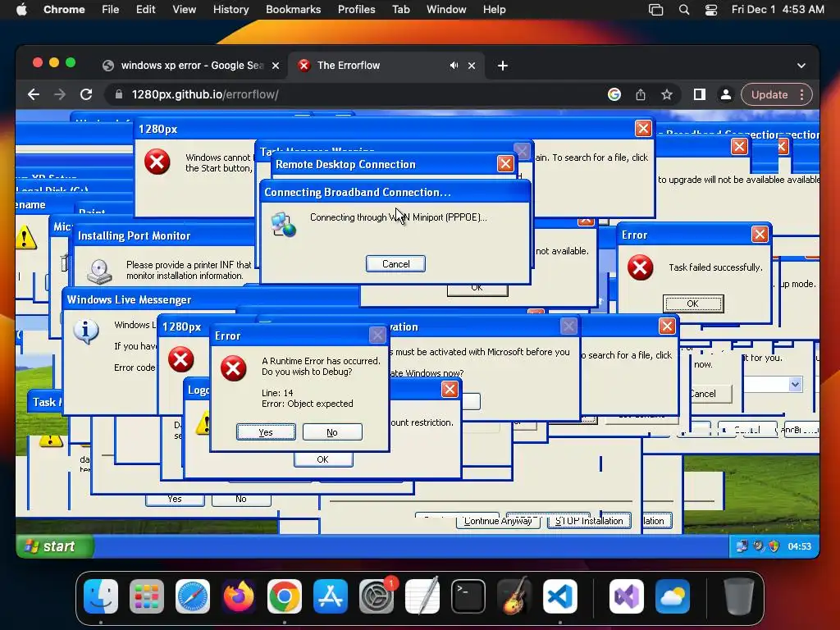Click the STOP Installation button

click(589, 521)
